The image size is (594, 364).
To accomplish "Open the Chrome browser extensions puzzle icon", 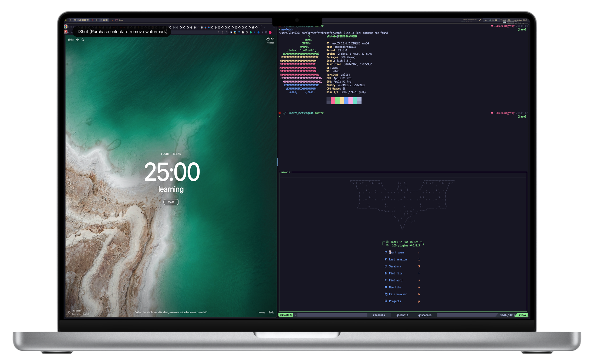I will click(262, 33).
